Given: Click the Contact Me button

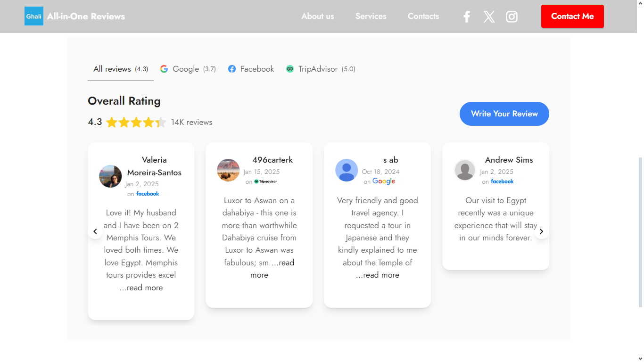Looking at the screenshot, I should tap(572, 16).
